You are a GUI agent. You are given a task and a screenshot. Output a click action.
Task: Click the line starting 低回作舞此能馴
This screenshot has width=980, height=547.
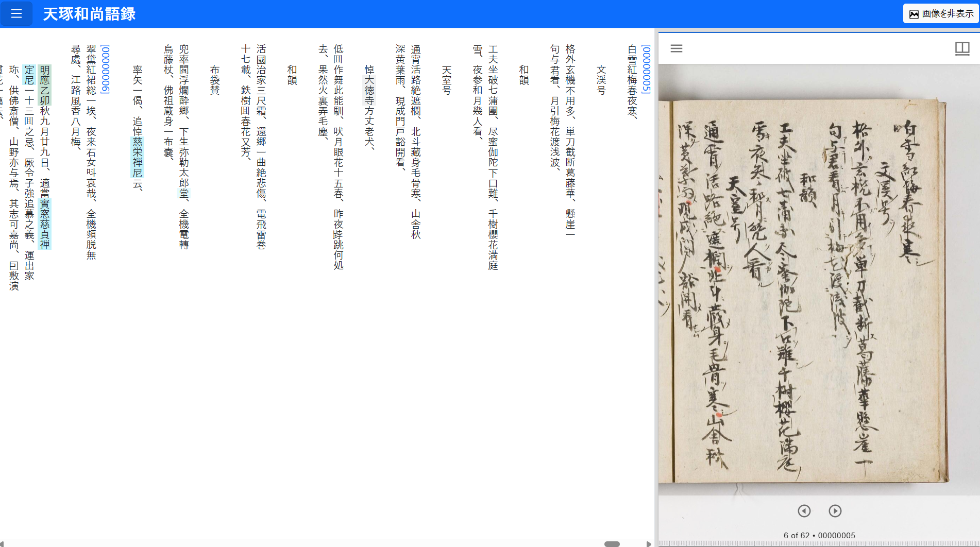tap(339, 158)
